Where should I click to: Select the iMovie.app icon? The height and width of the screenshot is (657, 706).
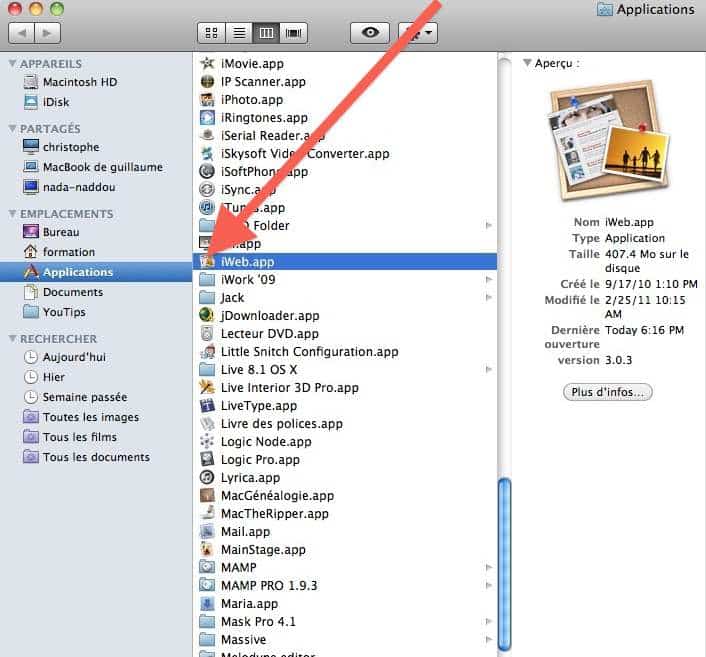click(x=207, y=63)
